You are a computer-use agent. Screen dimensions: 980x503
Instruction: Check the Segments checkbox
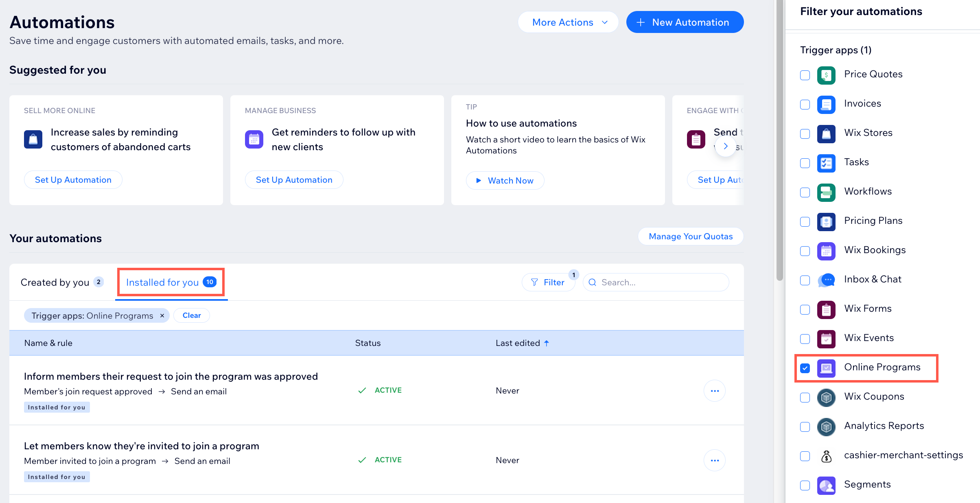805,486
